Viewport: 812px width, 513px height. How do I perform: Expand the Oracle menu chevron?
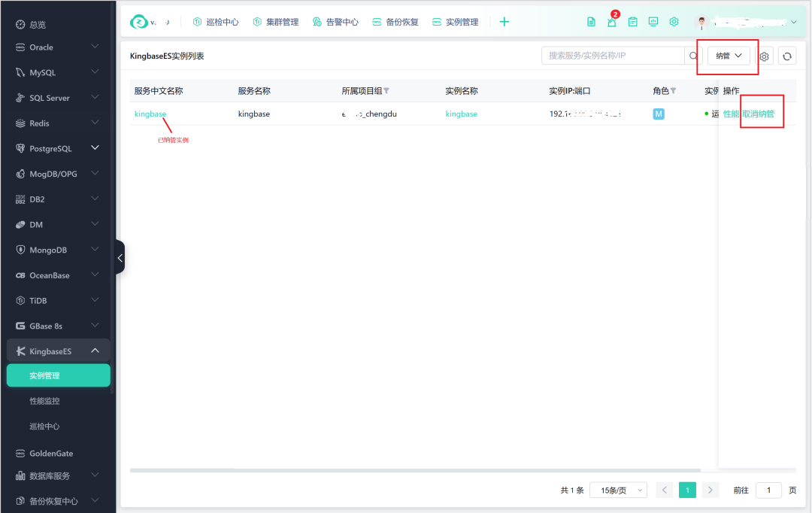(x=95, y=47)
